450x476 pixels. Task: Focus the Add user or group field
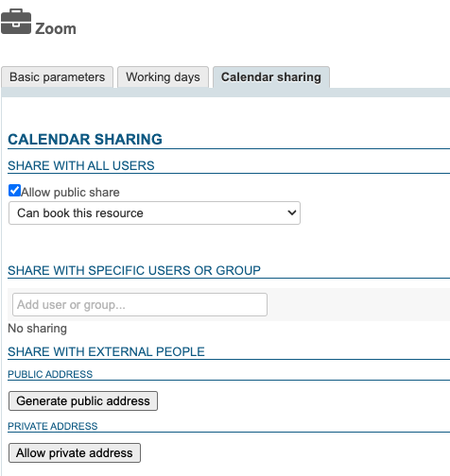pyautogui.click(x=140, y=304)
